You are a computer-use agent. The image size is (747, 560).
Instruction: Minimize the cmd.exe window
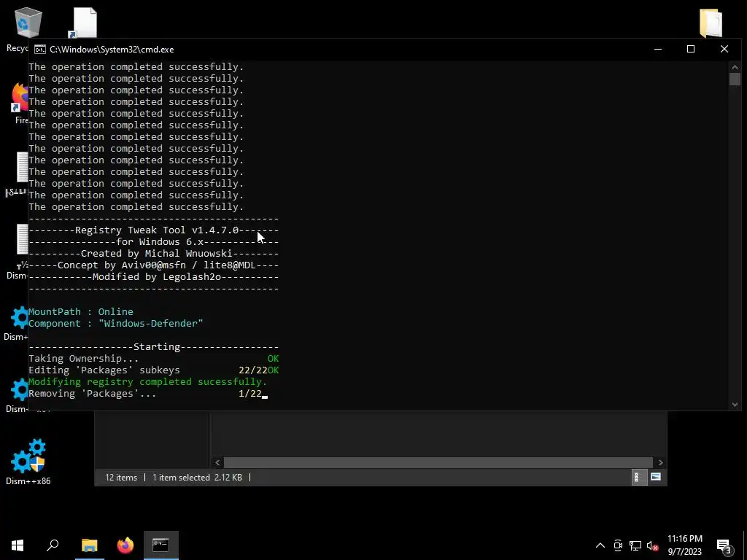point(658,49)
